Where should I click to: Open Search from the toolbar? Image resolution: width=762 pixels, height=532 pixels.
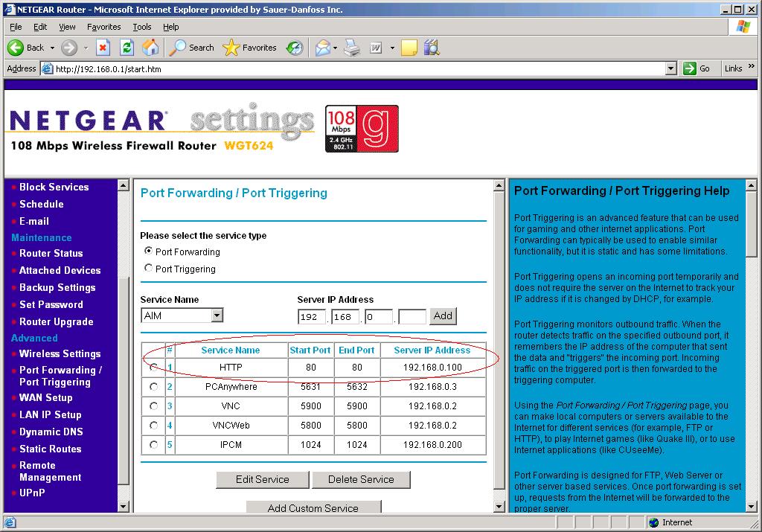(x=192, y=48)
